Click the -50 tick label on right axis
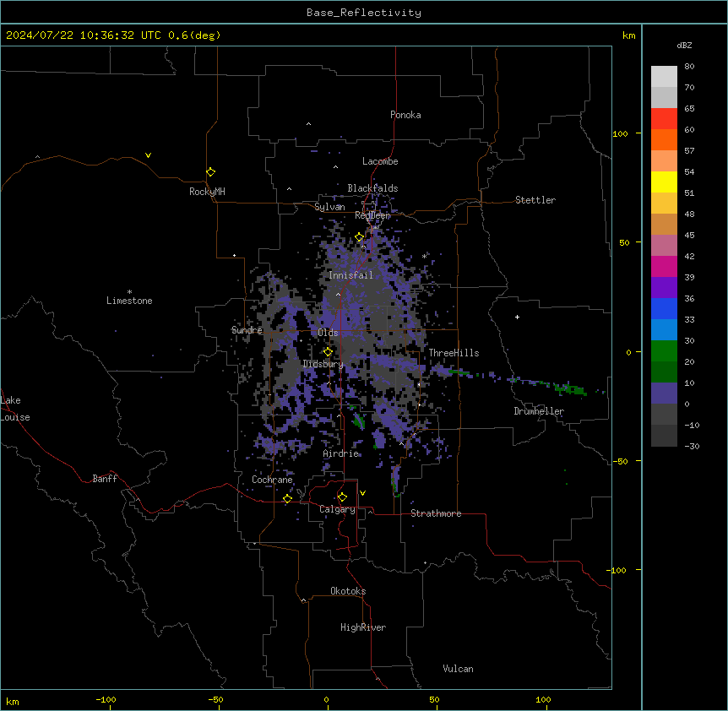Image resolution: width=728 pixels, height=711 pixels. click(620, 461)
